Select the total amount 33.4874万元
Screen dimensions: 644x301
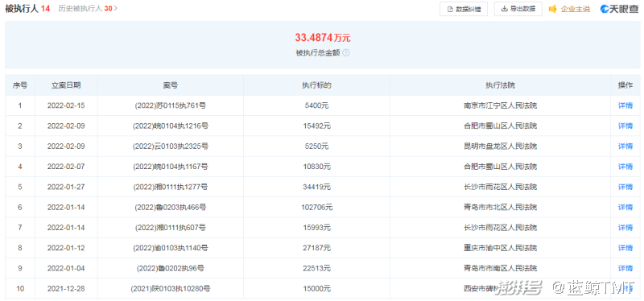323,38
